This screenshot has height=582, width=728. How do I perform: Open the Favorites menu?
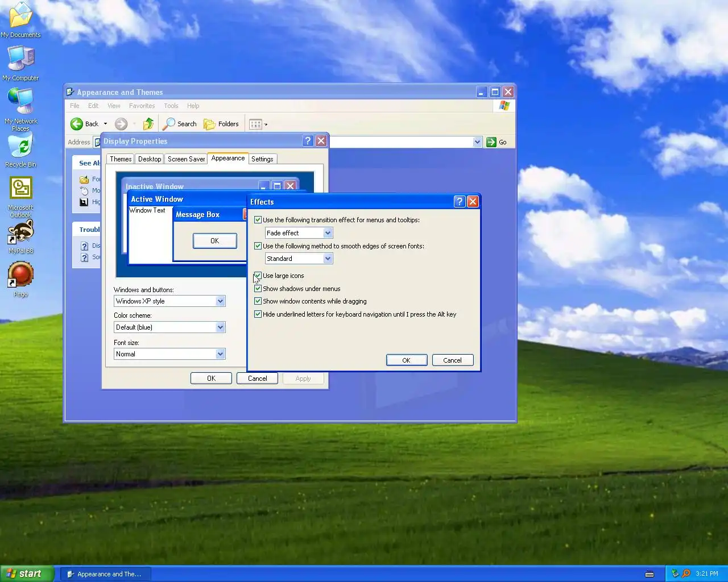tap(142, 106)
